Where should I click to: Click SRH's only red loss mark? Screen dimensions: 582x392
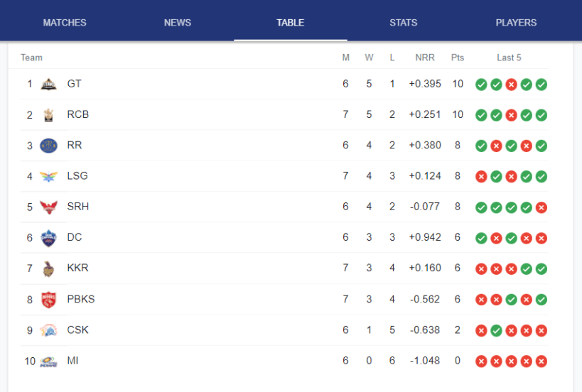pyautogui.click(x=541, y=207)
